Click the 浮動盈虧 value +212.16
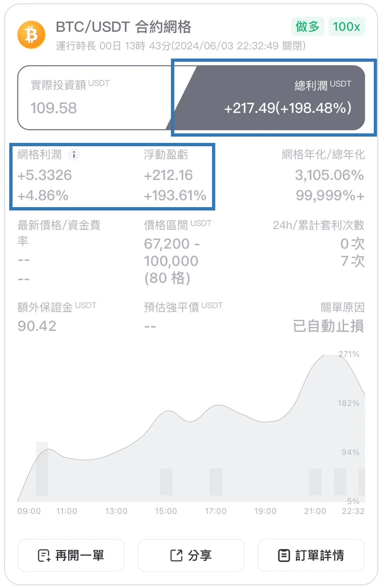This screenshot has height=588, width=382. click(x=168, y=175)
